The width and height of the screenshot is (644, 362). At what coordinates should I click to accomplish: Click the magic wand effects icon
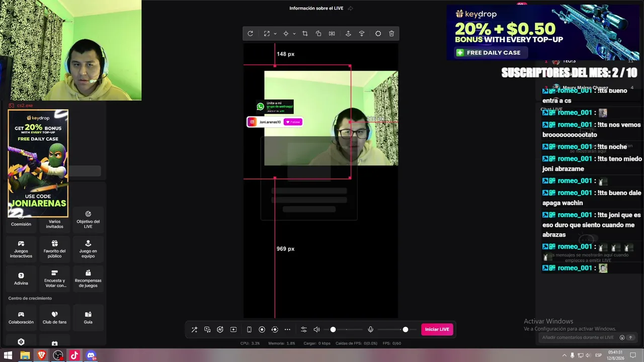click(x=195, y=329)
